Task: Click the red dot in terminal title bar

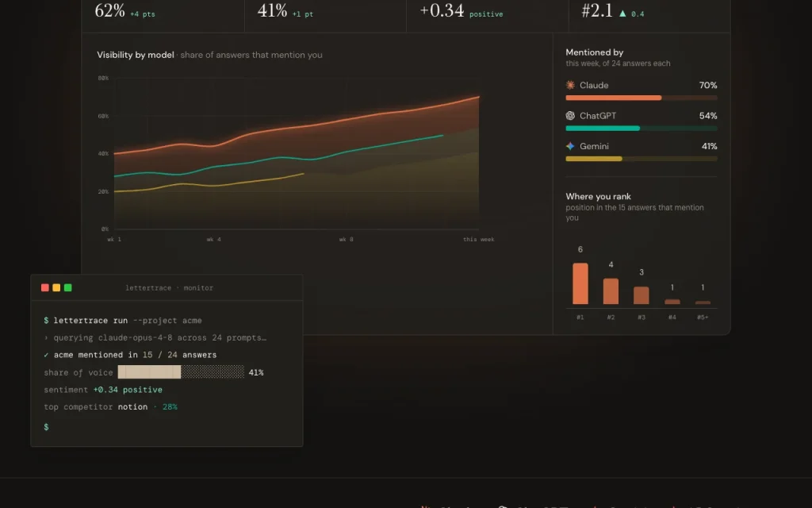Action: pos(45,287)
